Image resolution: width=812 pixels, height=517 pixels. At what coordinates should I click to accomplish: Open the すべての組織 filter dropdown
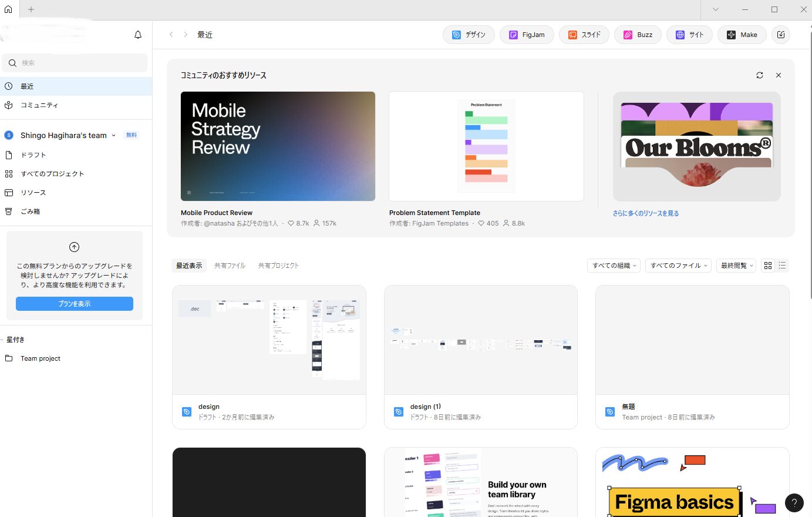click(x=614, y=266)
